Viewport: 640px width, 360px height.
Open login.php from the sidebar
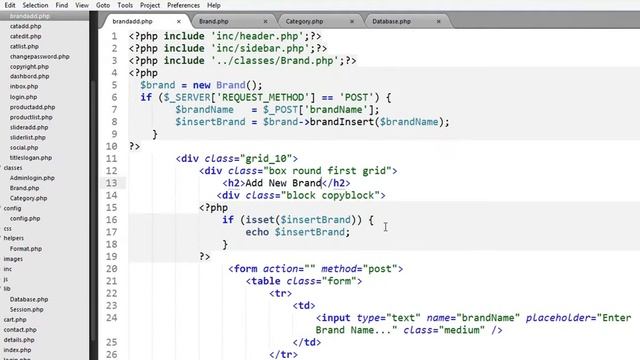point(23,97)
